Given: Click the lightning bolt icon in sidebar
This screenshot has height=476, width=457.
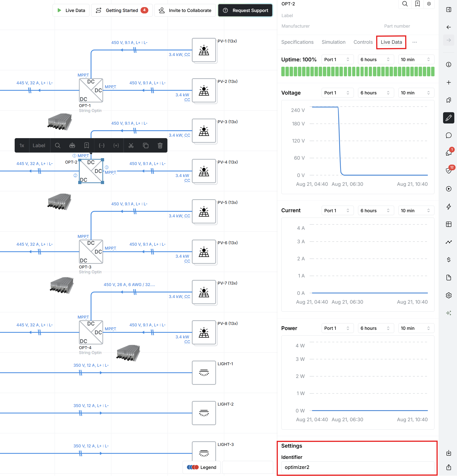Looking at the screenshot, I should point(449,207).
